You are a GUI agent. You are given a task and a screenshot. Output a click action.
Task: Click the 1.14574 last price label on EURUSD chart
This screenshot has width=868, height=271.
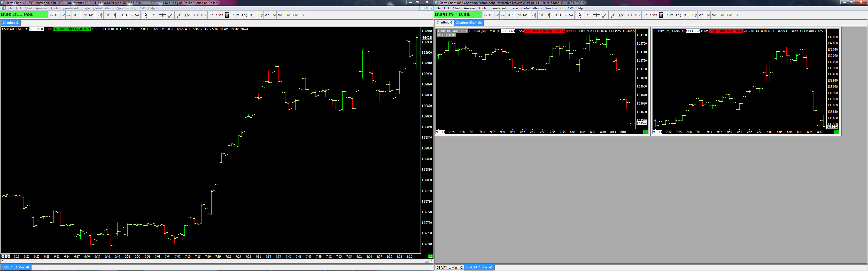point(641,123)
